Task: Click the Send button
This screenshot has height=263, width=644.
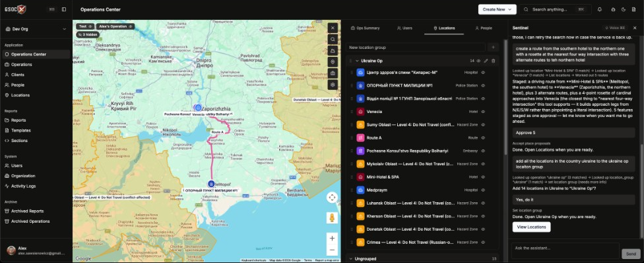Action: tap(631, 254)
